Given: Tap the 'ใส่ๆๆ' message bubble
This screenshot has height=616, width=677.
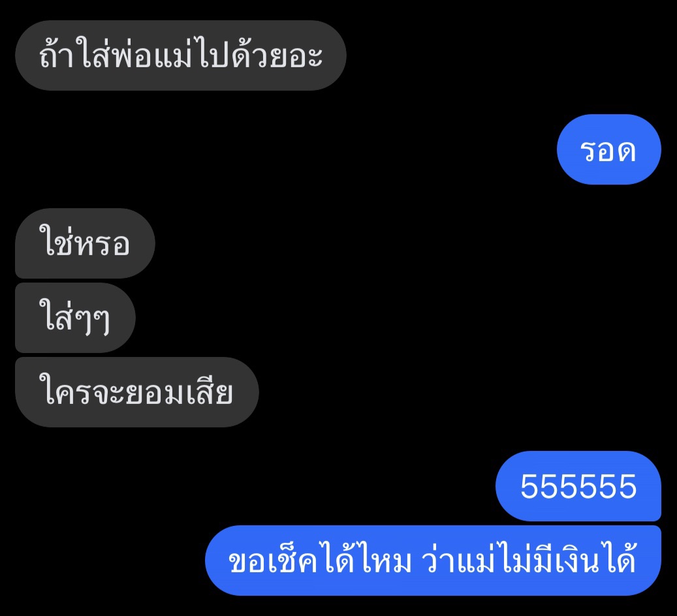Looking at the screenshot, I should [x=75, y=318].
